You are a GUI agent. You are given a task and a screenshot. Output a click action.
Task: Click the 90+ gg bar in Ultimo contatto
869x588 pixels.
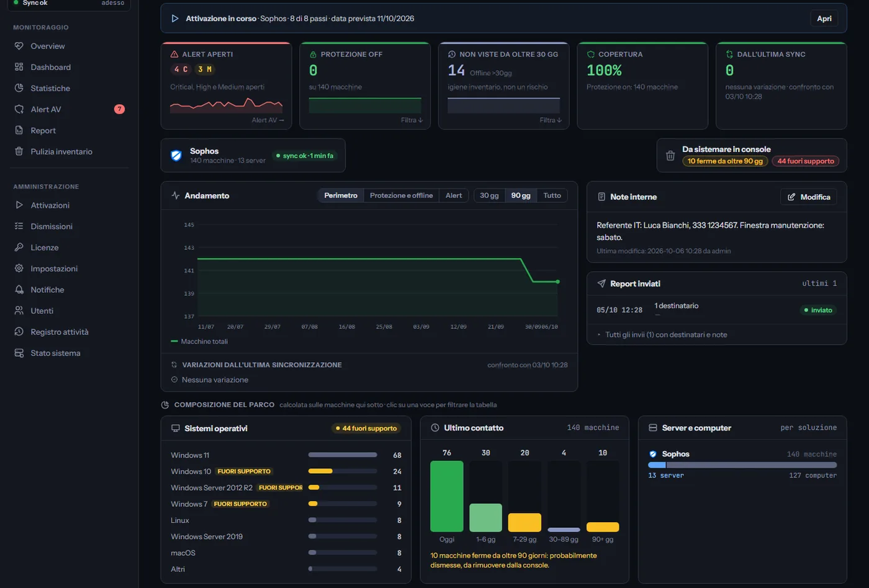(x=603, y=527)
